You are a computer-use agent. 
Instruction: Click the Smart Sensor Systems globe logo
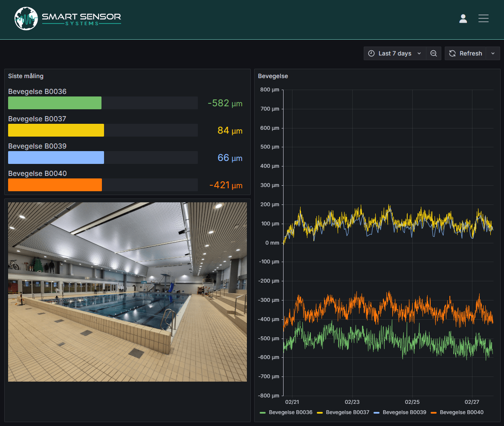(26, 19)
